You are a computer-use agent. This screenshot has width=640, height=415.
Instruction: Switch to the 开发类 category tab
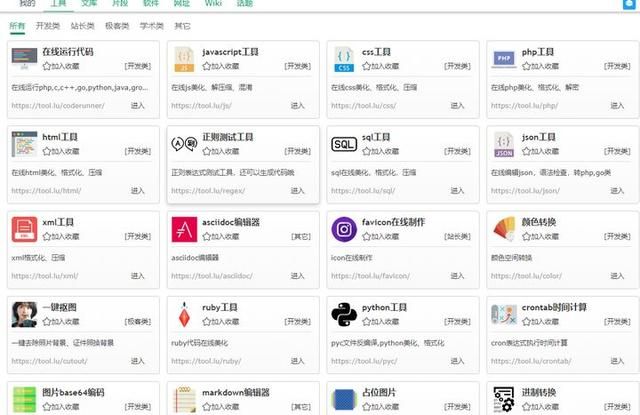(x=48, y=26)
